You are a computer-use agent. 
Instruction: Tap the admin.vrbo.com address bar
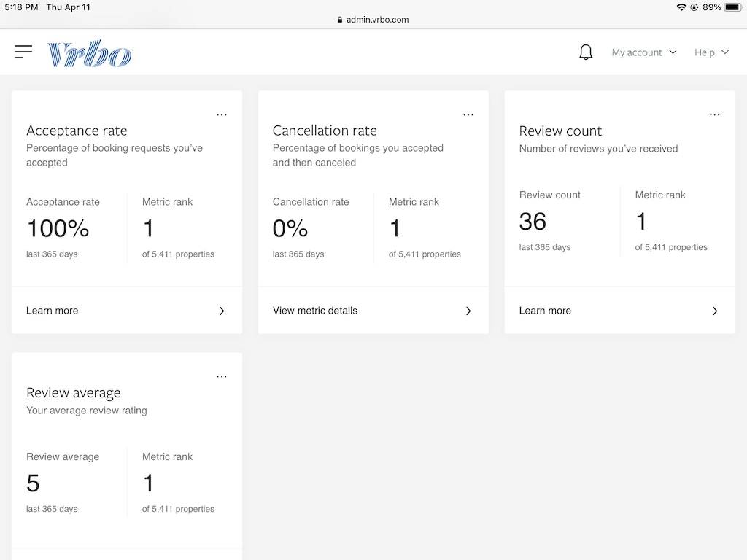[377, 20]
